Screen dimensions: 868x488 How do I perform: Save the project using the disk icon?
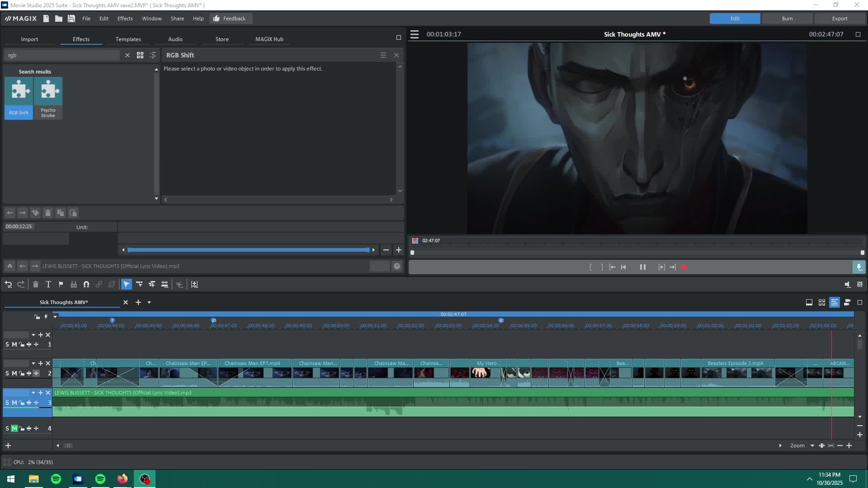[x=71, y=19]
